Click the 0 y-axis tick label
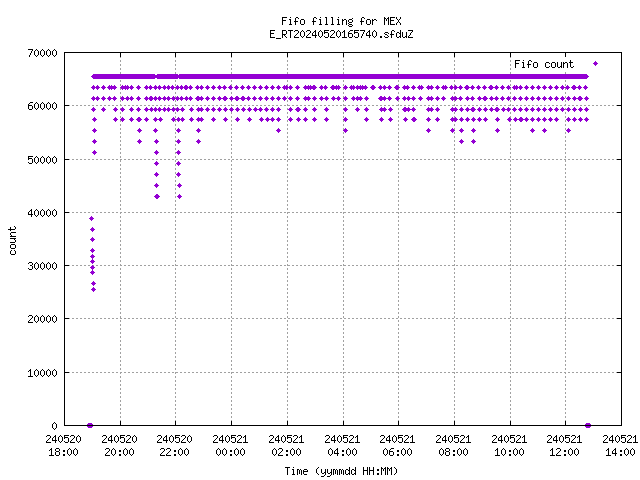Screen dimensions: 640x480 tap(54, 426)
